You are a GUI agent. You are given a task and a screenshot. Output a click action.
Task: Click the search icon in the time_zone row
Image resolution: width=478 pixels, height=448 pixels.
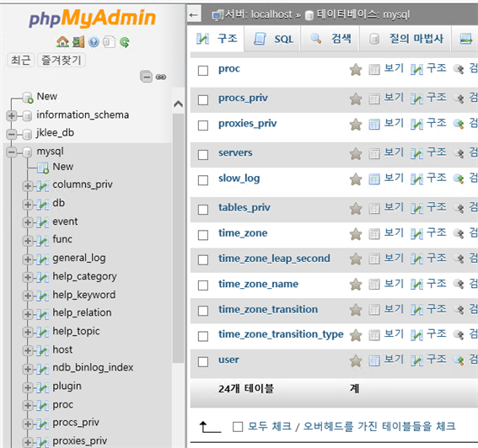tap(459, 234)
